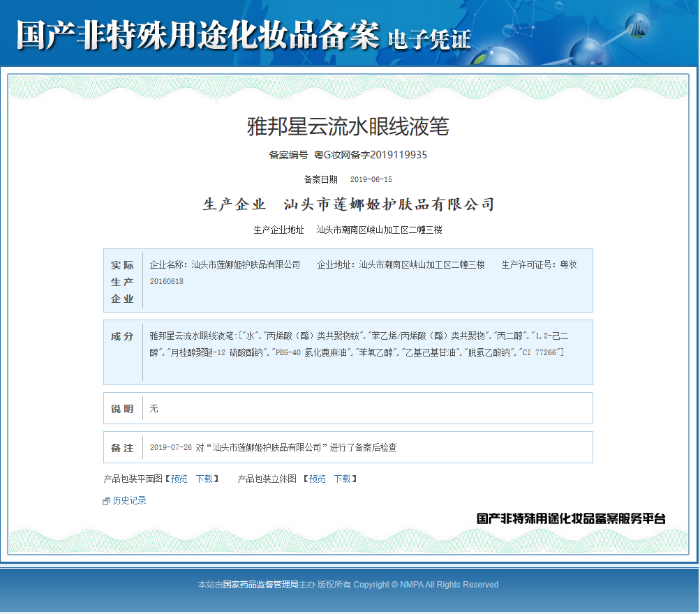Preview the 产品包装平面图 image
Image resolution: width=700 pixels, height=614 pixels.
click(179, 479)
